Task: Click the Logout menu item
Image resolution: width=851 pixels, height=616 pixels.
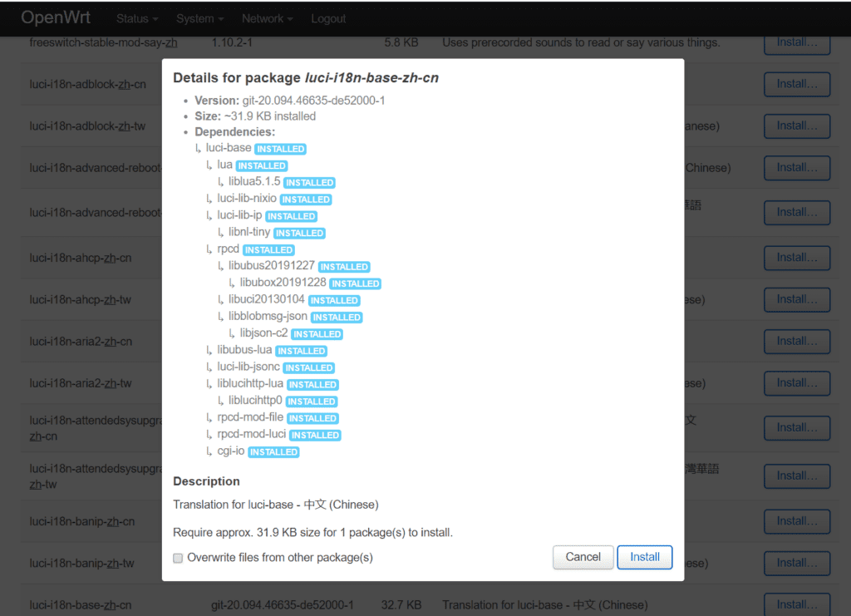Action: coord(328,18)
